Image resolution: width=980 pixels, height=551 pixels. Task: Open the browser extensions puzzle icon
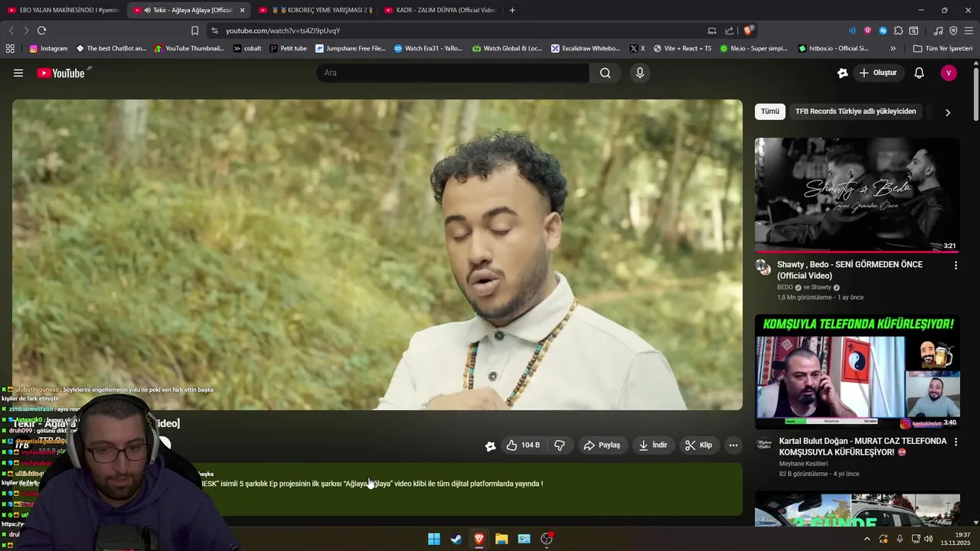tap(898, 31)
